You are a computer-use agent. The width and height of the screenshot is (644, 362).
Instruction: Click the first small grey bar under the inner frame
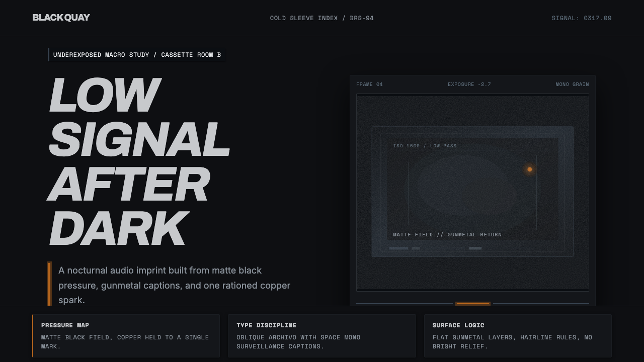pos(398,248)
